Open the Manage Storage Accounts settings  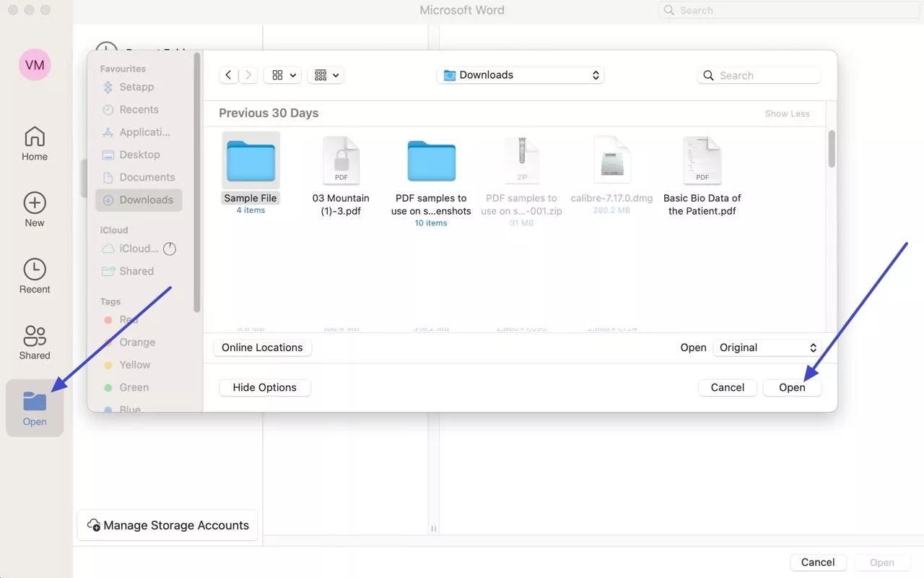(167, 525)
